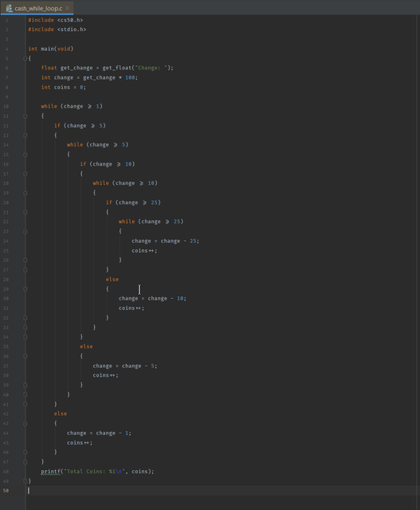
Task: Select the cash_while_loop.c editor tab
Action: [x=37, y=8]
